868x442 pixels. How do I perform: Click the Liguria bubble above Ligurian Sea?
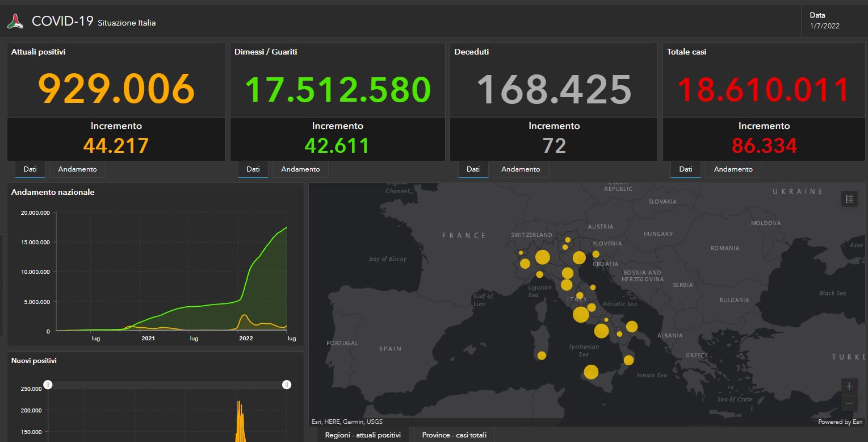coord(539,274)
